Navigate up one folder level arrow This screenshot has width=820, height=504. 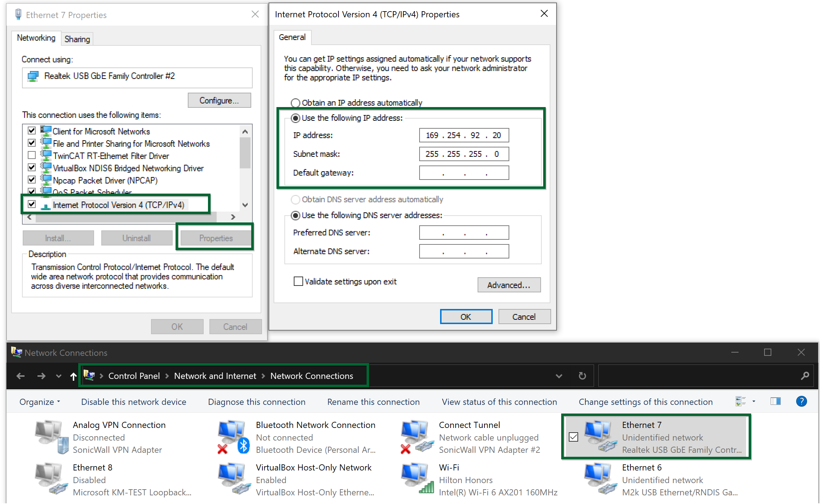point(74,376)
